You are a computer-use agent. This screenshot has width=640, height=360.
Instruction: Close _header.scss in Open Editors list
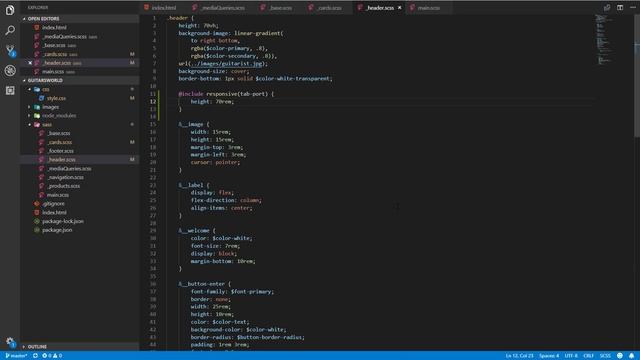[x=30, y=63]
